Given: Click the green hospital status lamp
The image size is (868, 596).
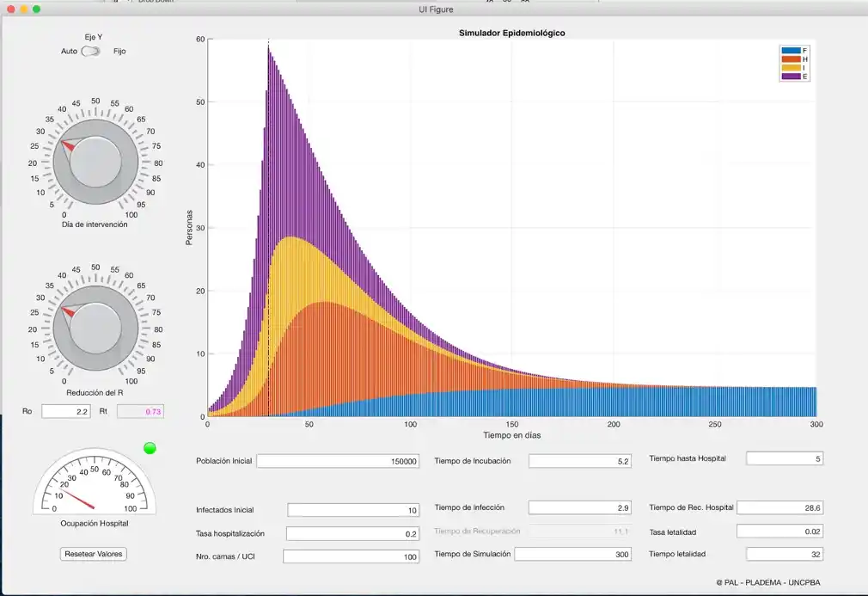Looking at the screenshot, I should [x=150, y=448].
